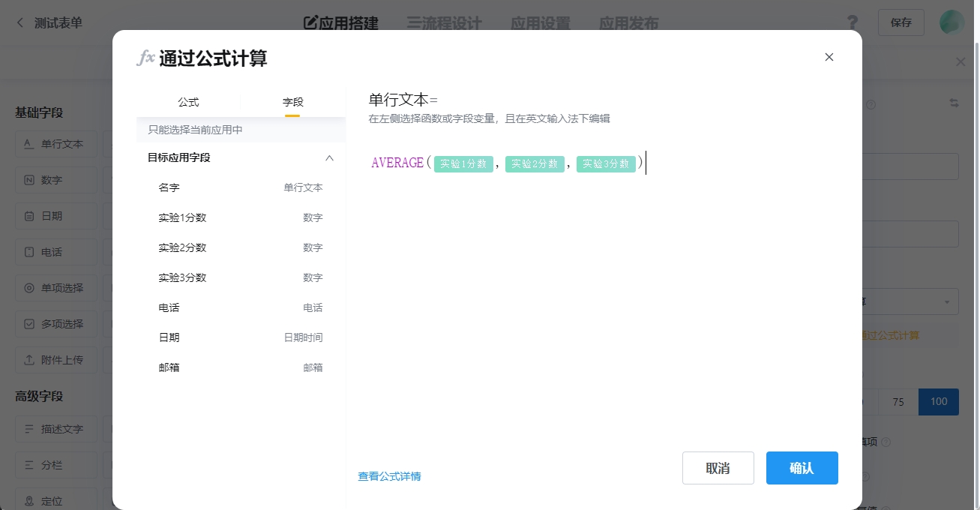Open the 查看公式详情 link

pos(389,476)
